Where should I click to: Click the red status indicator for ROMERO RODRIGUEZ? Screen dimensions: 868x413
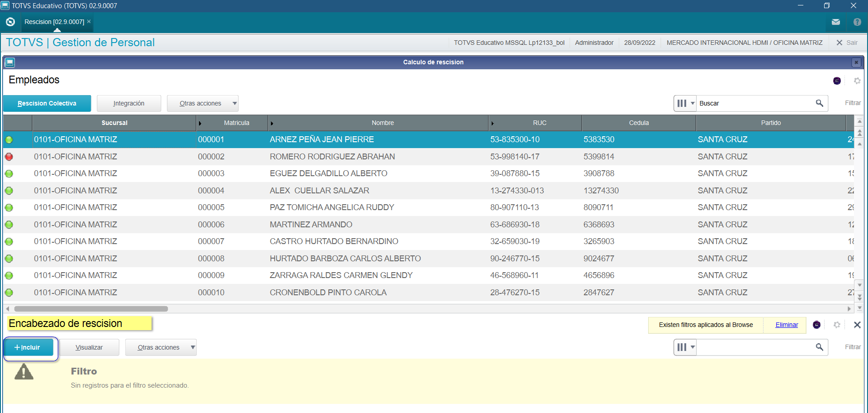click(x=9, y=157)
